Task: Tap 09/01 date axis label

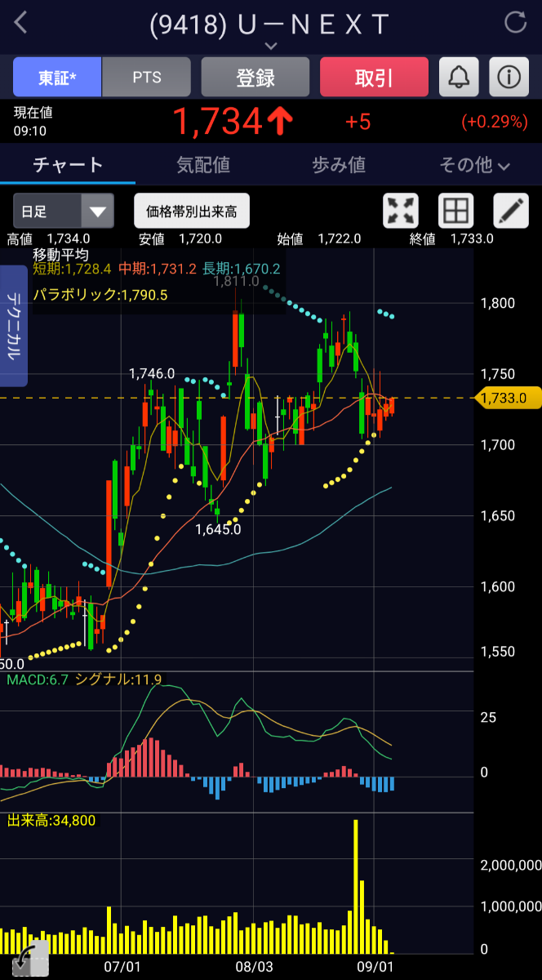Action: point(377,966)
